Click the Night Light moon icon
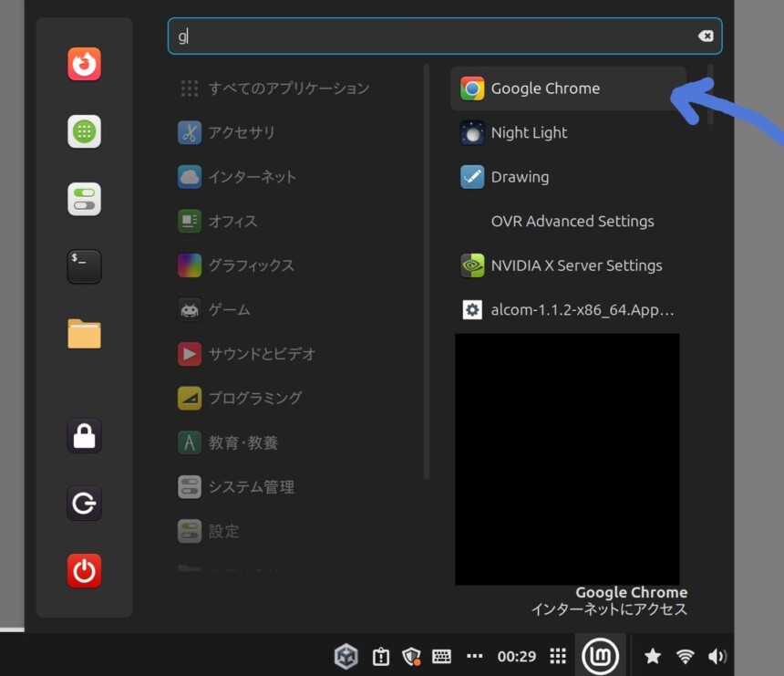The height and width of the screenshot is (676, 784). point(472,132)
